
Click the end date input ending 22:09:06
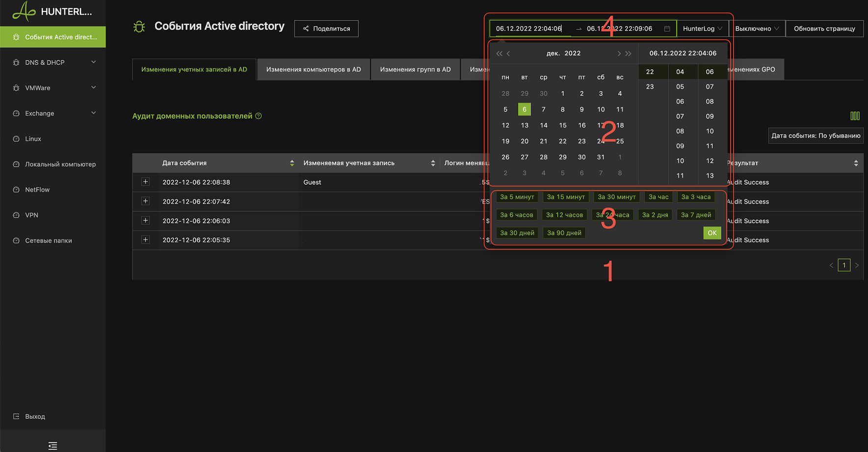(619, 28)
